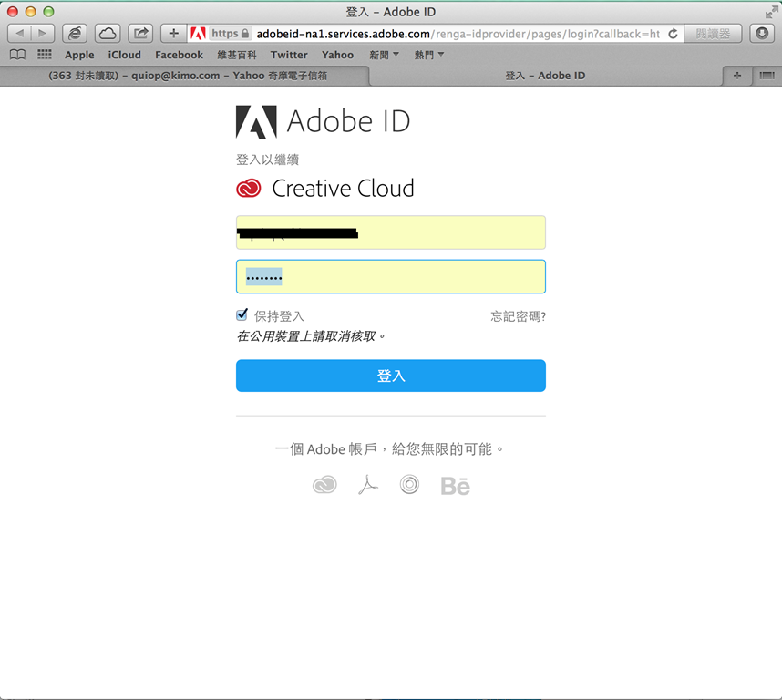Image resolution: width=782 pixels, height=700 pixels.
Task: Go forward with Safari's forward arrow
Action: coord(43,34)
